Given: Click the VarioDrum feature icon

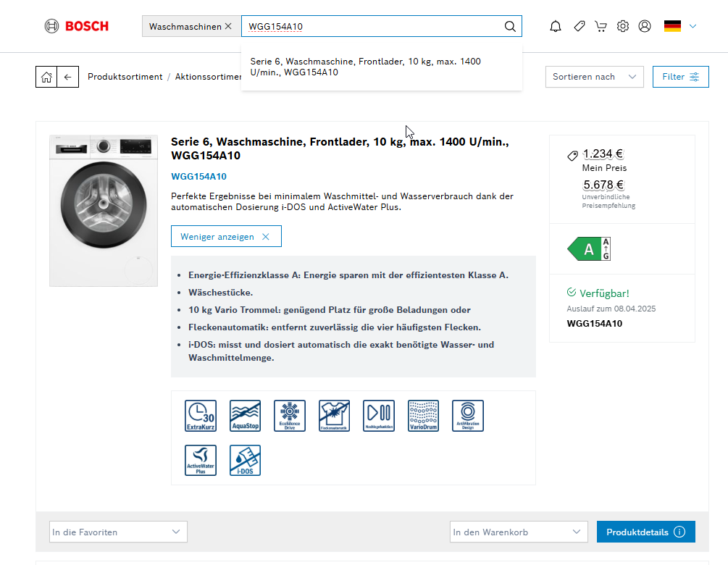Looking at the screenshot, I should point(423,415).
